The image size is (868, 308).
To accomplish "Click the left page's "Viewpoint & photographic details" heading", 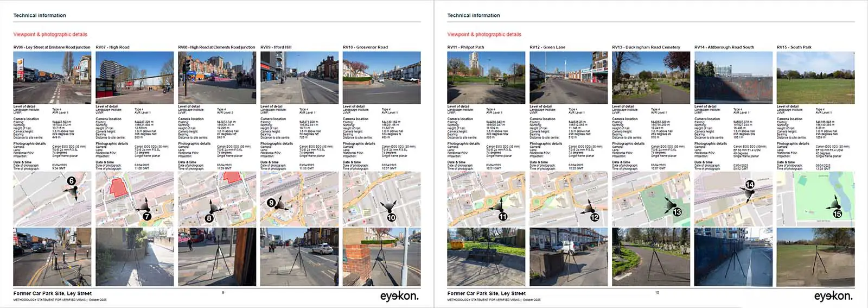I will pos(50,34).
